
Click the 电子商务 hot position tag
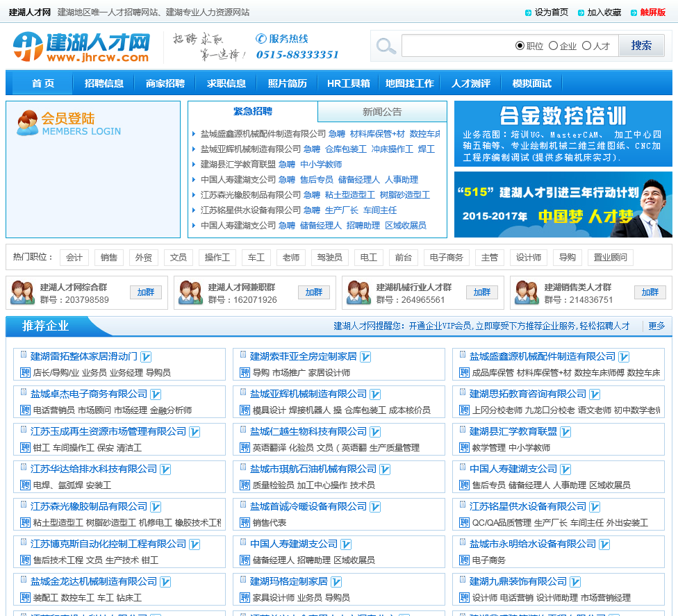(x=446, y=258)
